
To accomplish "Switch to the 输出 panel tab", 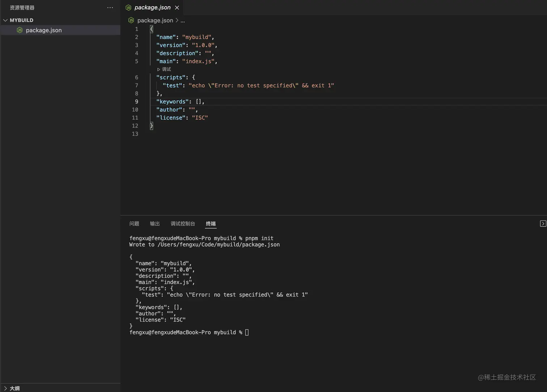I will [155, 224].
